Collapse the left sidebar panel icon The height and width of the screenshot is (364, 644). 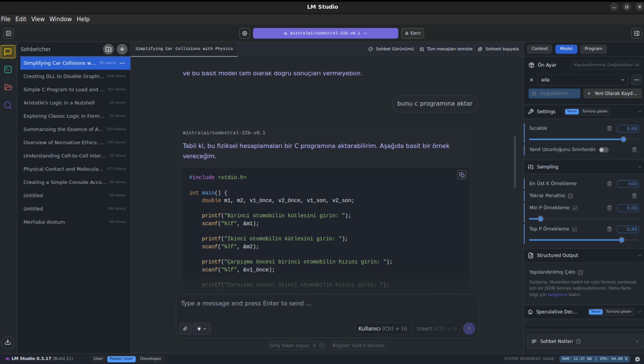coord(9,33)
